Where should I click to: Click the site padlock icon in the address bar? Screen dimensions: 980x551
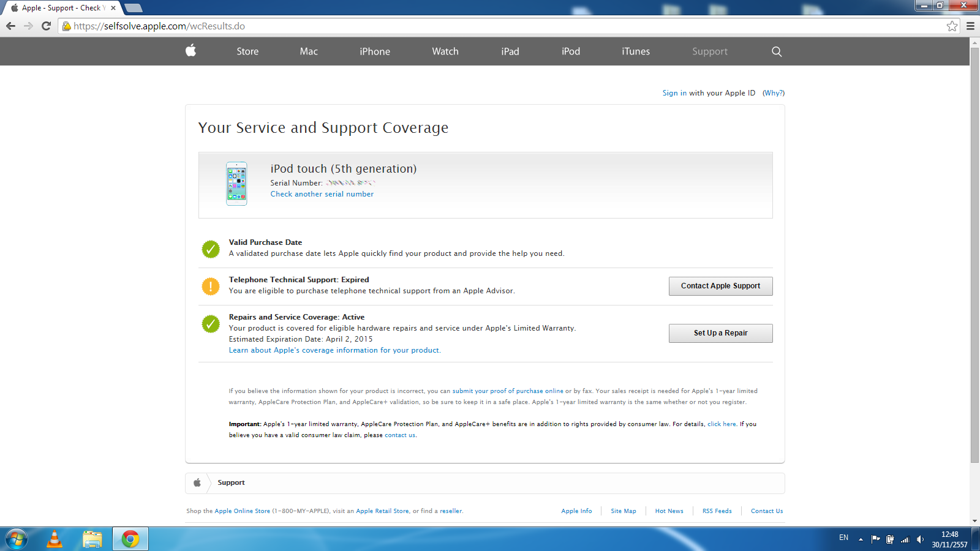point(67,26)
